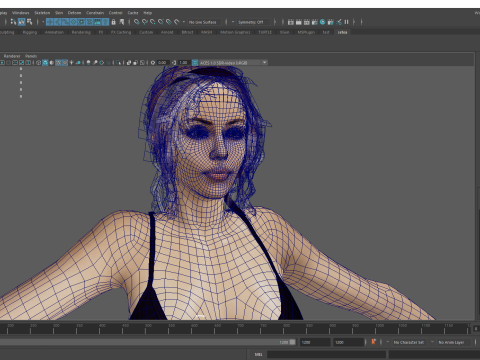Open the Skeleton menu
480x360 pixels.
tap(42, 13)
